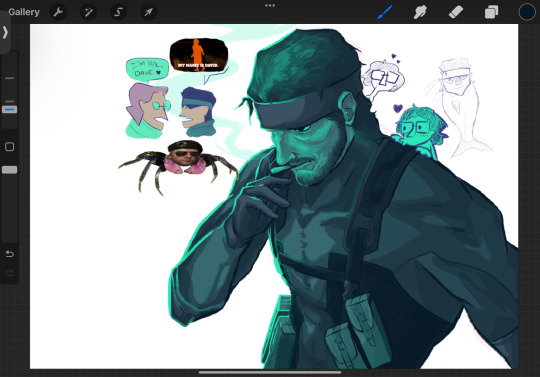Screen dimensions: 540x377
Task: Undo the last stroke
Action: (x=10, y=254)
